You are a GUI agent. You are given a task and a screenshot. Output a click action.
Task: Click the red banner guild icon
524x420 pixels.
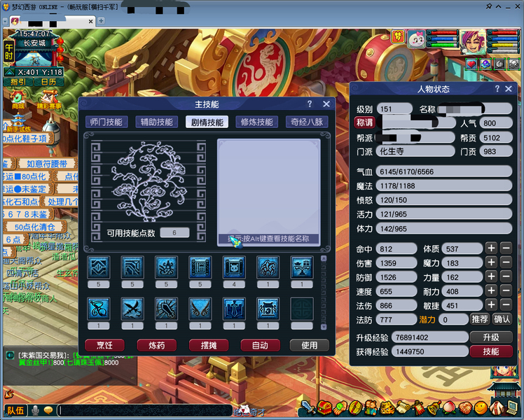coord(419,408)
